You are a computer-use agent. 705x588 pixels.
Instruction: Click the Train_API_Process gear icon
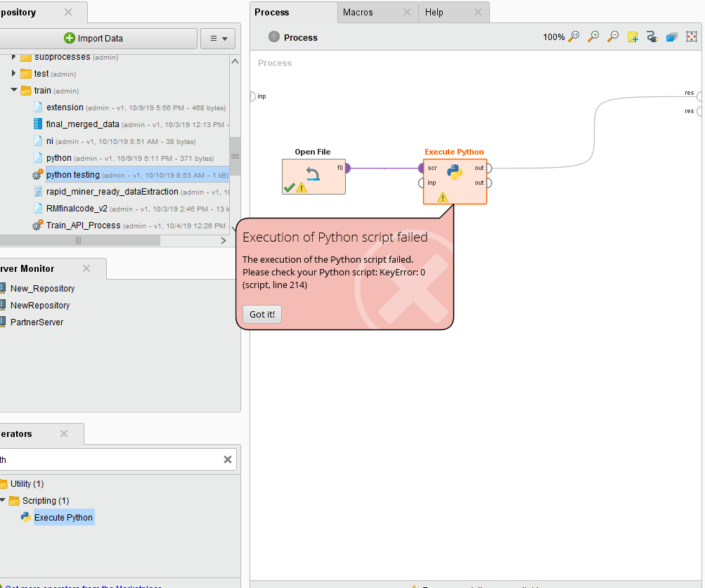(x=38, y=225)
